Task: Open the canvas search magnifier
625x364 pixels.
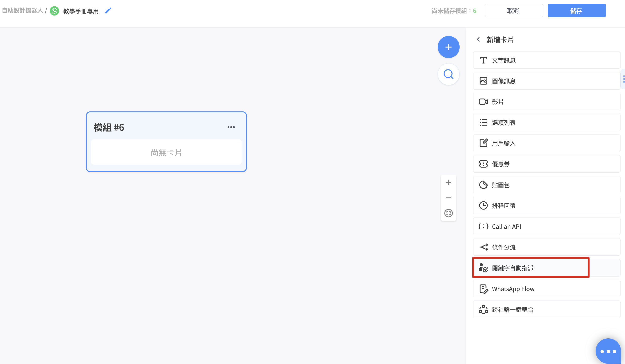Action: tap(448, 74)
